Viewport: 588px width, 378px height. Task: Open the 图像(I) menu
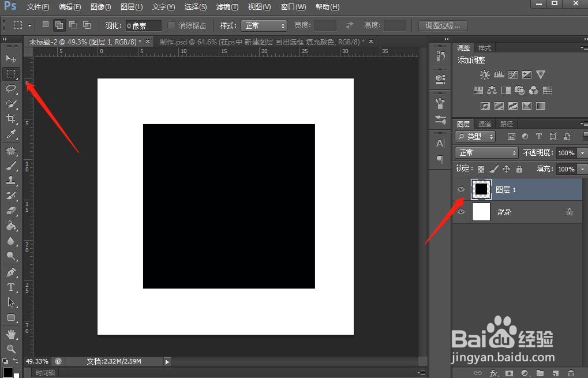click(x=101, y=7)
